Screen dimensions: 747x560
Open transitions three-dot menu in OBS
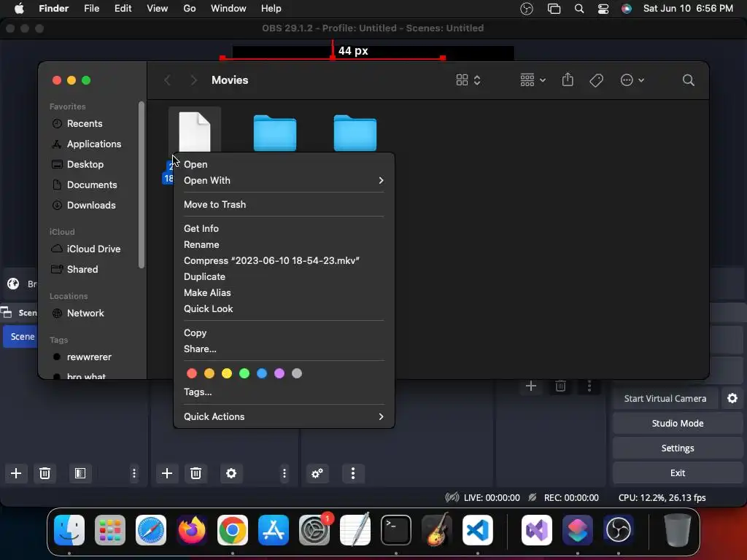[589, 386]
